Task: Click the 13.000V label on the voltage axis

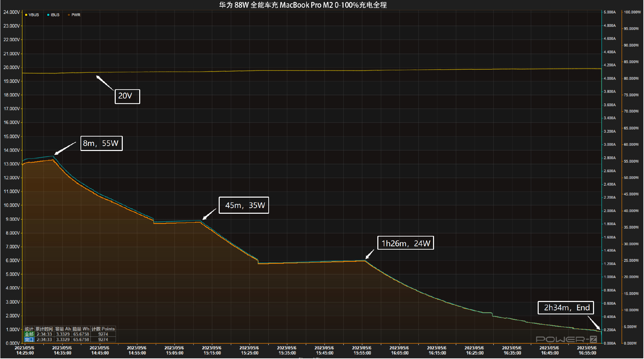Action: point(11,164)
